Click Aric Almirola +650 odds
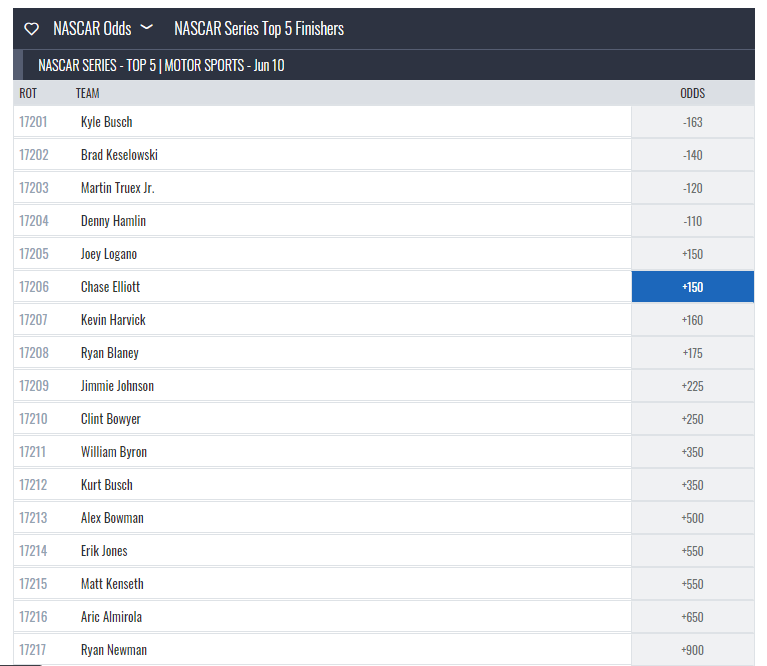 (692, 617)
